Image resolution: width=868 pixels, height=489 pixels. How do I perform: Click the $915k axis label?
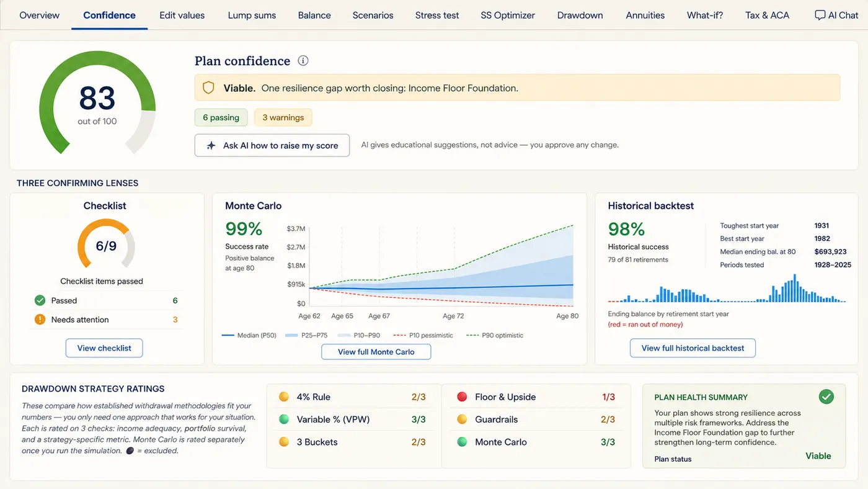(x=296, y=284)
